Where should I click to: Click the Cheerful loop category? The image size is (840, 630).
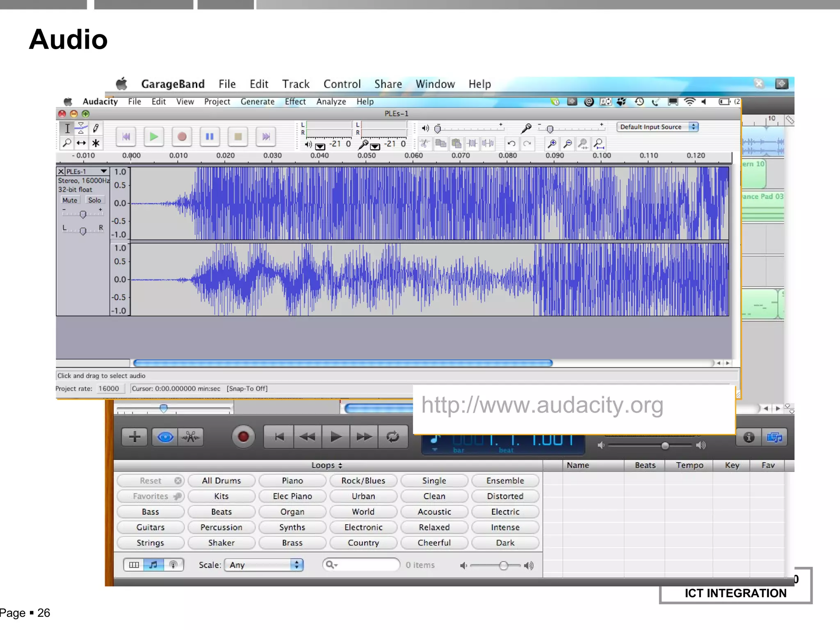pyautogui.click(x=434, y=543)
